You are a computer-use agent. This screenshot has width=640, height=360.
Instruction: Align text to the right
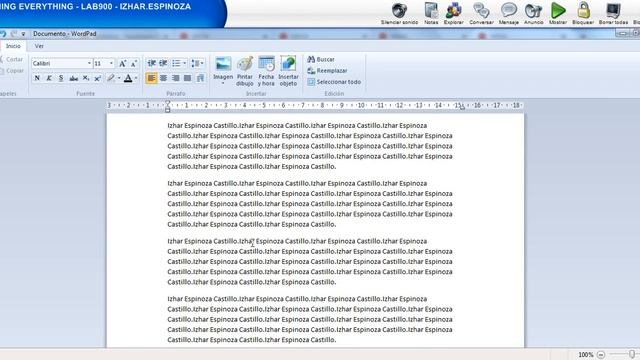pyautogui.click(x=176, y=78)
